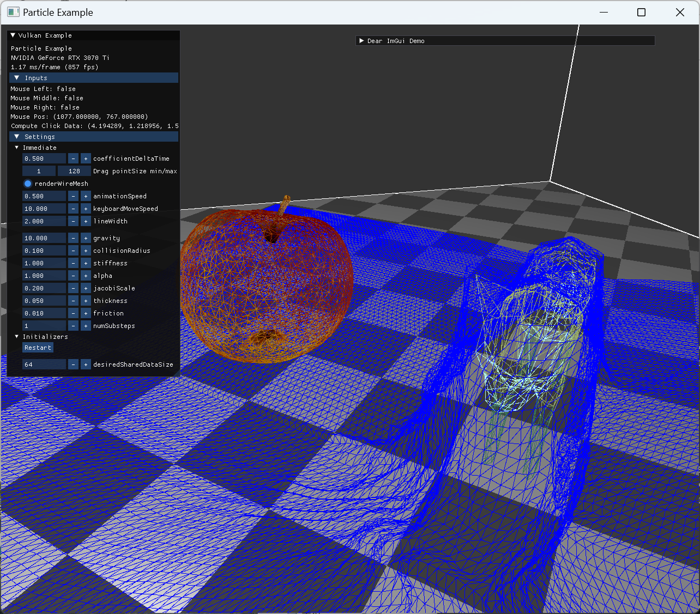This screenshot has height=614, width=700.
Task: Decrease alpha with minus button
Action: click(74, 276)
